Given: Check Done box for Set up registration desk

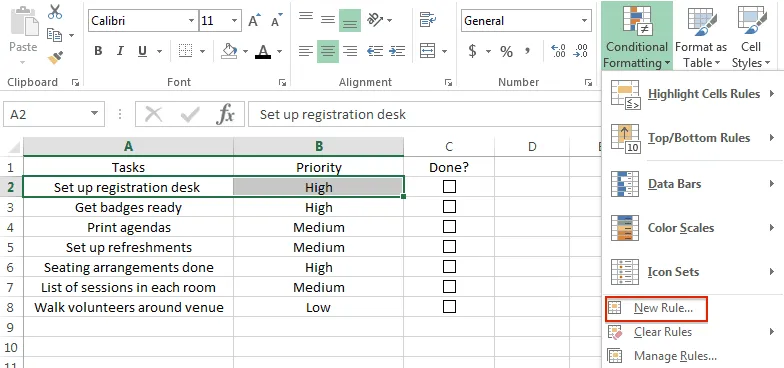Looking at the screenshot, I should (450, 186).
